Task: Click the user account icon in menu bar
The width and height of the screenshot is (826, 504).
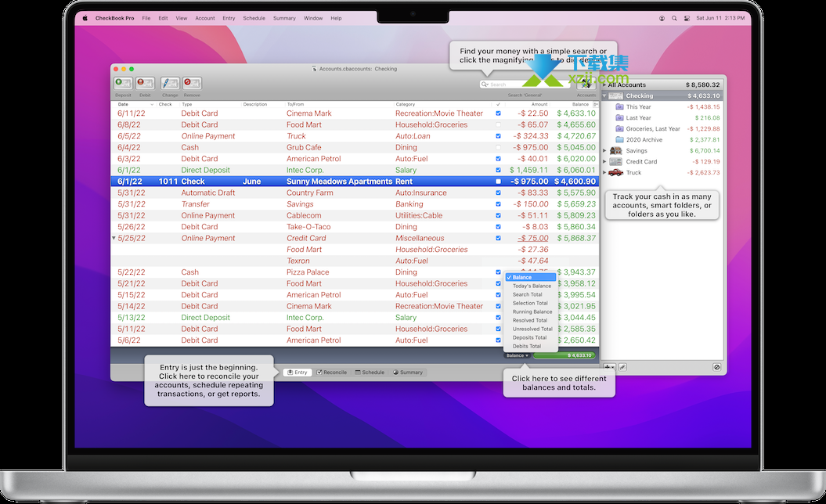Action: coord(662,18)
